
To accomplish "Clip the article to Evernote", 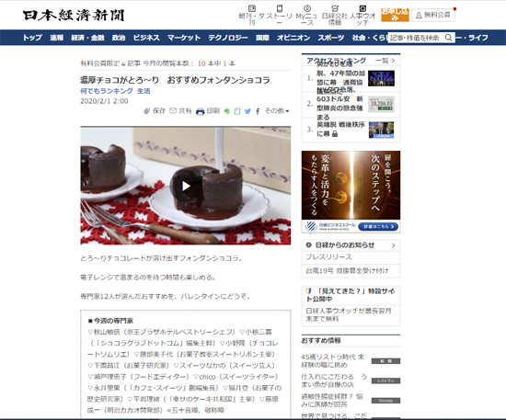I will point(226,111).
